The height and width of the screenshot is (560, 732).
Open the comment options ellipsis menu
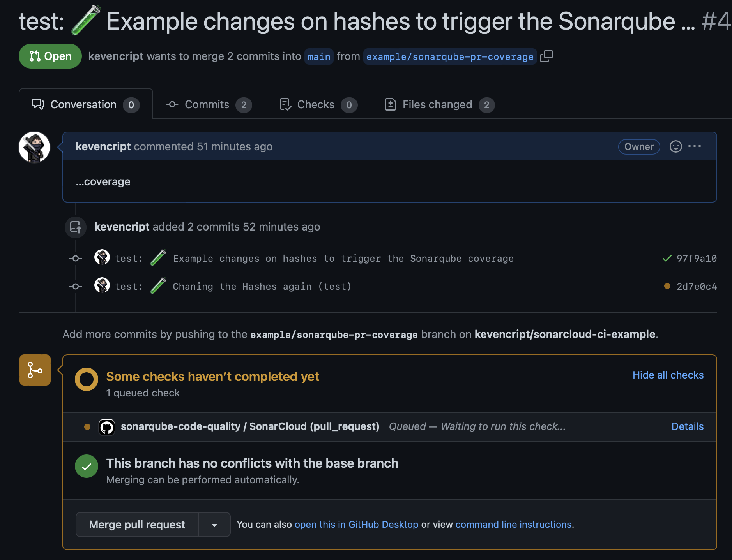tap(695, 146)
